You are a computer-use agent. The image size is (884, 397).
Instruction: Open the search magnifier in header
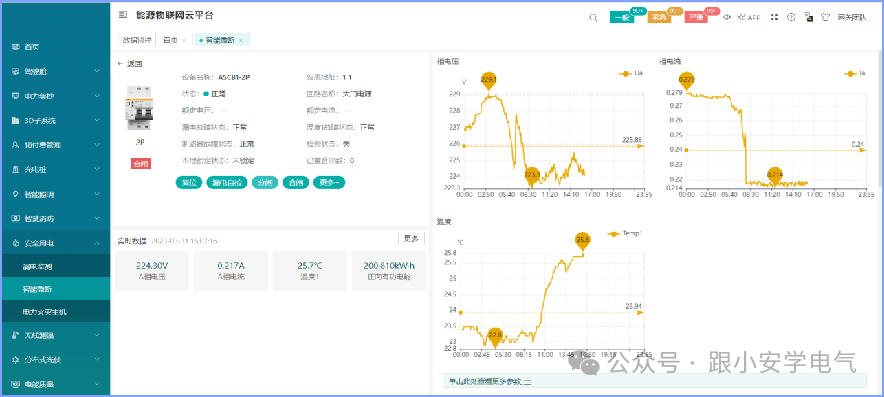coord(593,17)
